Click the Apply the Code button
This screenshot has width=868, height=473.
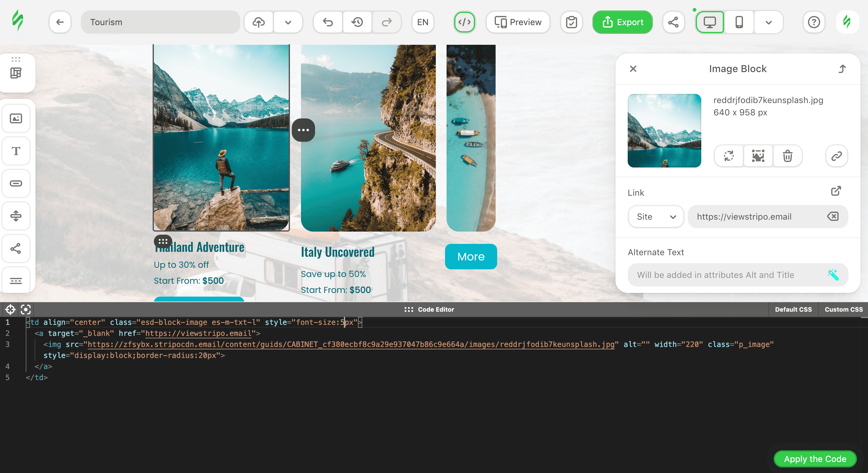[x=815, y=459]
